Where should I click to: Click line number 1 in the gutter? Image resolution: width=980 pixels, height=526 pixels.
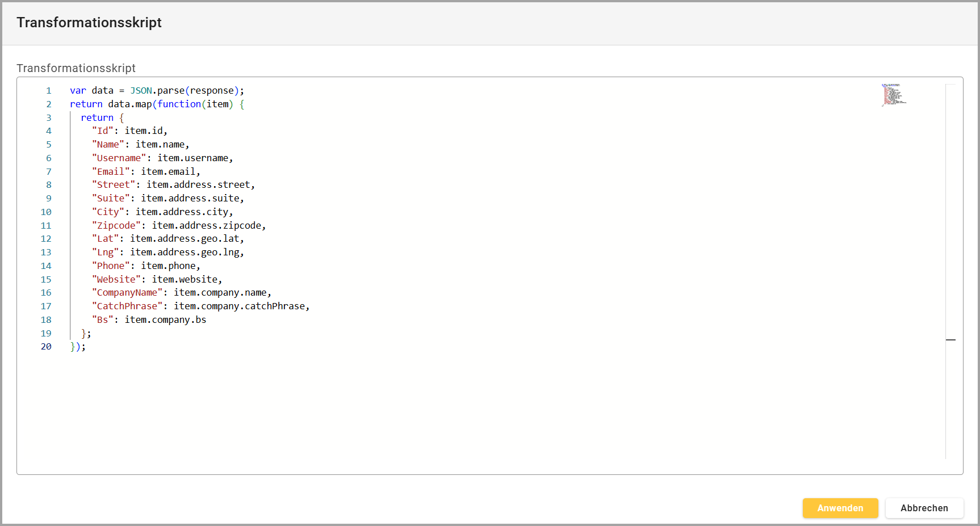[x=49, y=91]
